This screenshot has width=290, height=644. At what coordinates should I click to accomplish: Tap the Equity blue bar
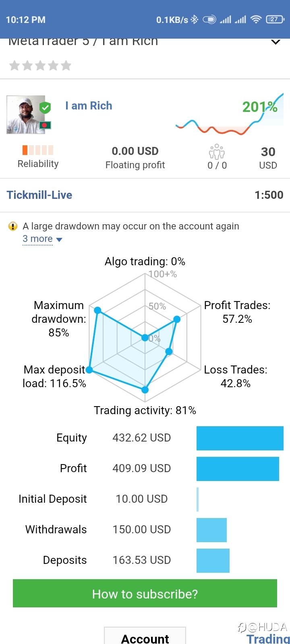240,438
